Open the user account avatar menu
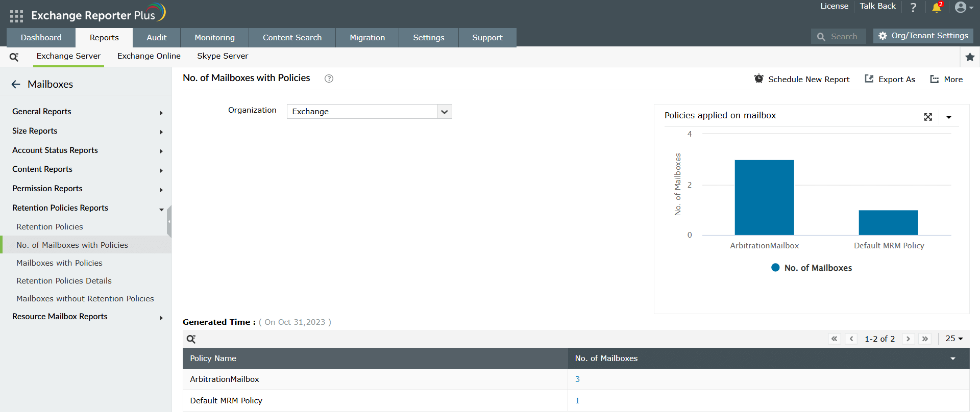 [964, 7]
